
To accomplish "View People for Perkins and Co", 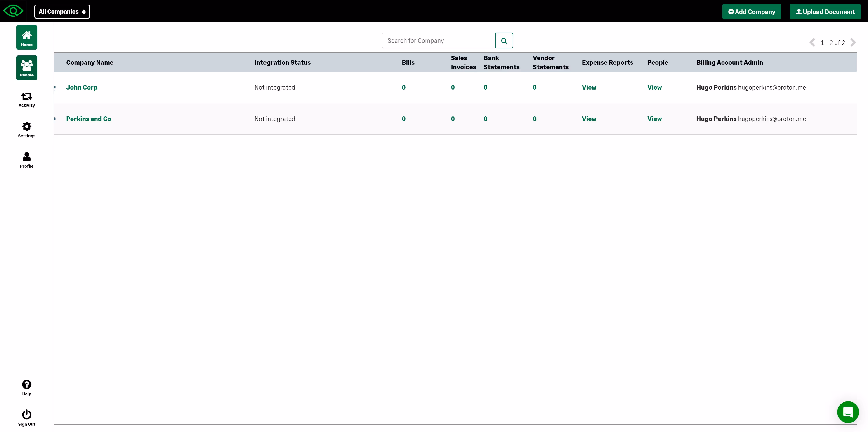I will tap(654, 119).
